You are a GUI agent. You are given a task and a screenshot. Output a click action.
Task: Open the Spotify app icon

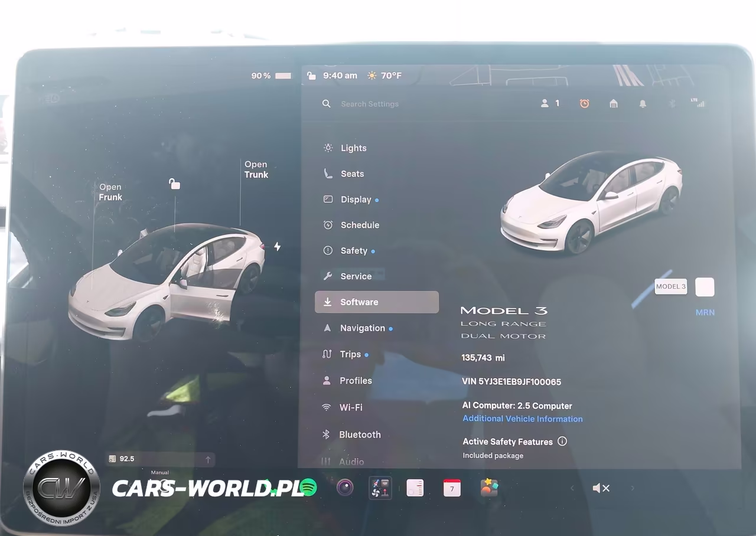point(308,488)
